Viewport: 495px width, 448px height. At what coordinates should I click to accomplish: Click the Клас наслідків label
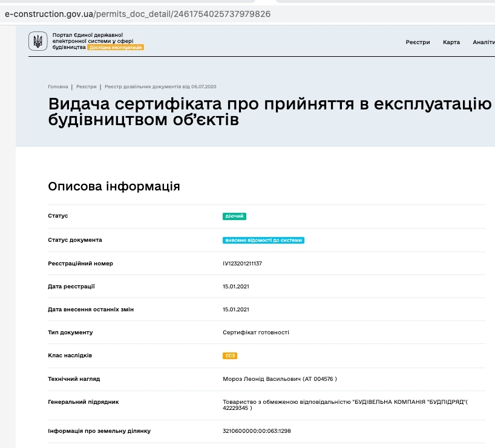(70, 355)
